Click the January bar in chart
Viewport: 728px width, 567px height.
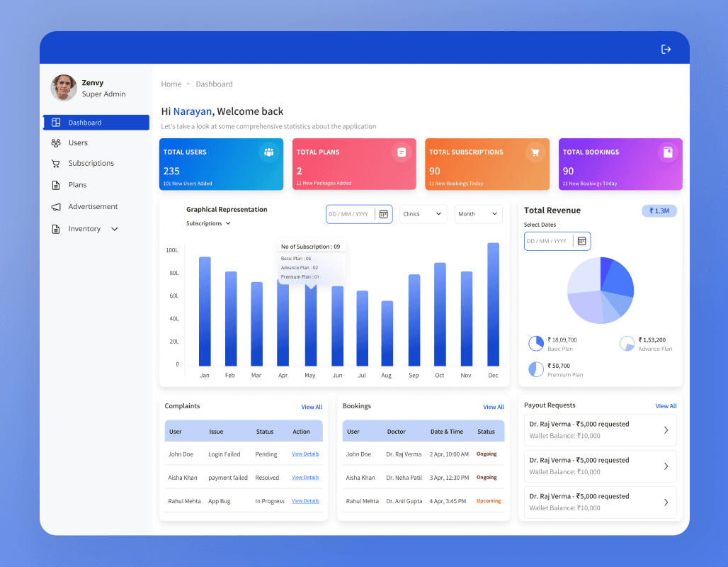tap(205, 311)
